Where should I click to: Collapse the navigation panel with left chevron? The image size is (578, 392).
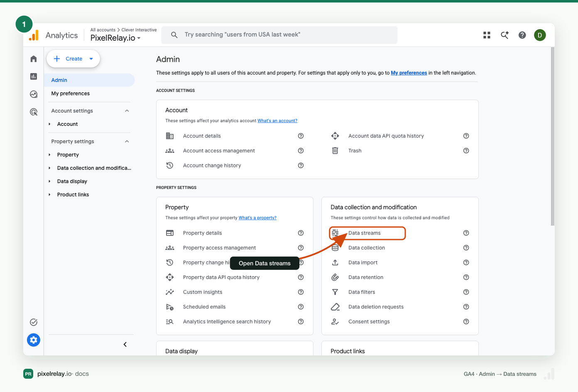coord(125,344)
